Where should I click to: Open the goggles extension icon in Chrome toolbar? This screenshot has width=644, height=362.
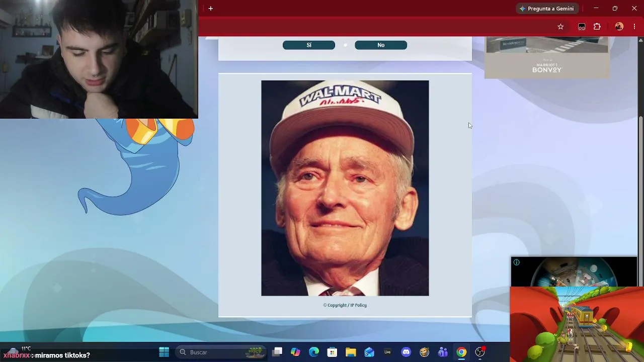pyautogui.click(x=582, y=27)
